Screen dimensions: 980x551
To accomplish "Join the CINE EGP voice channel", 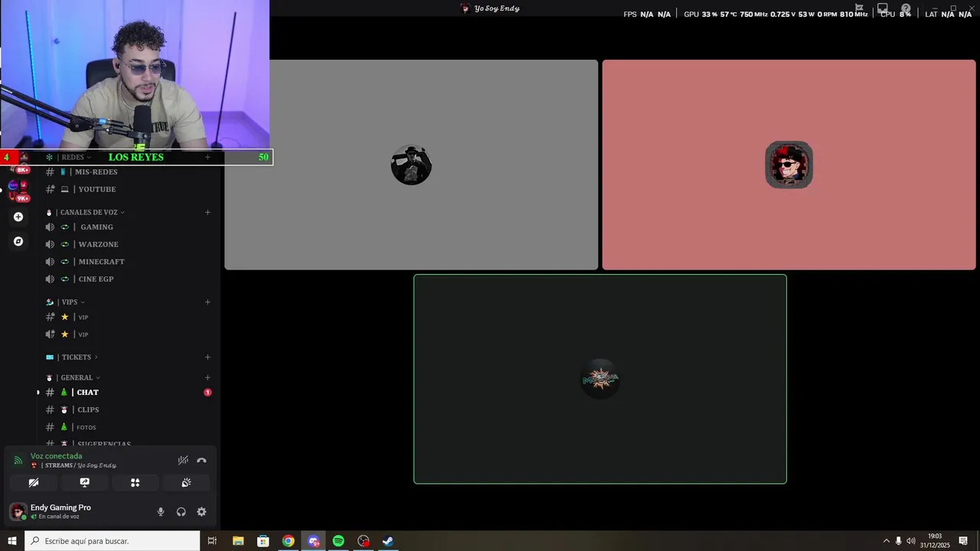I will 129,279.
